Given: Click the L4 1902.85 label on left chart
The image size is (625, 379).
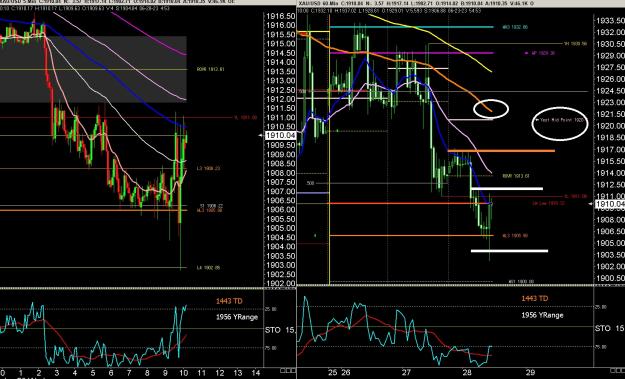Looking at the screenshot, I should (208, 268).
